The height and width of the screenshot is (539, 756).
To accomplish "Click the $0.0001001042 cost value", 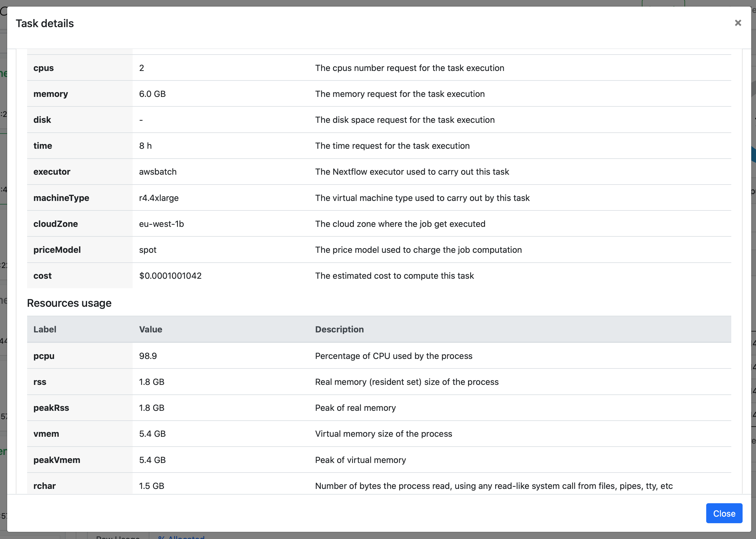I will [x=170, y=275].
